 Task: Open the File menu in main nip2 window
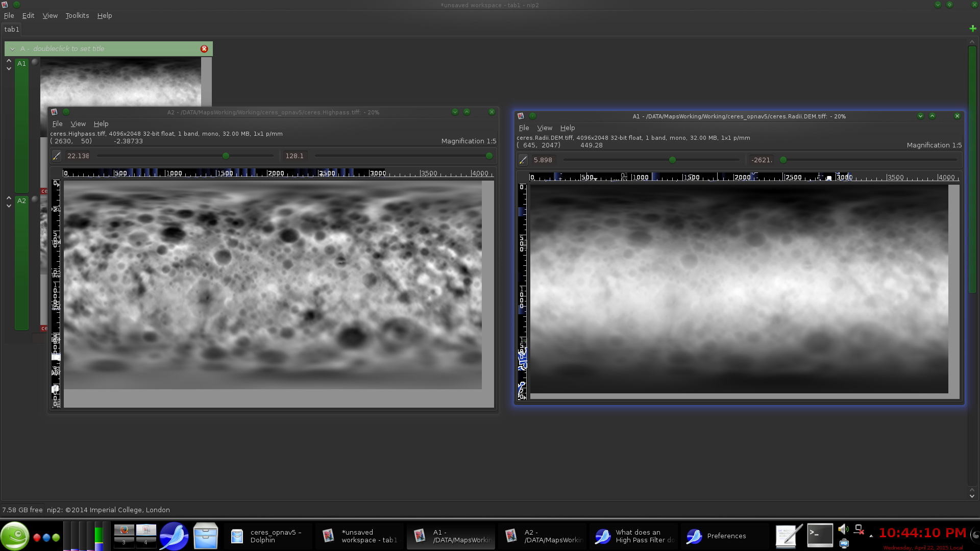(x=9, y=16)
